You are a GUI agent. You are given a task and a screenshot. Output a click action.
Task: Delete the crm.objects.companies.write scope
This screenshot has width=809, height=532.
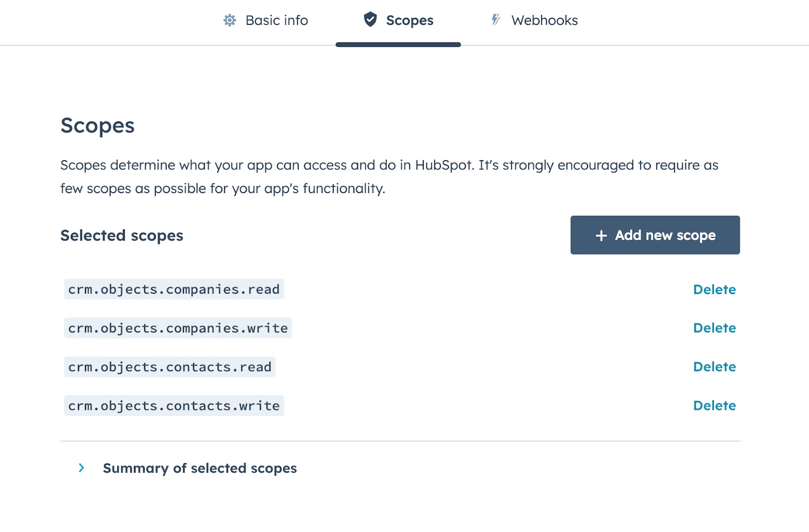714,328
